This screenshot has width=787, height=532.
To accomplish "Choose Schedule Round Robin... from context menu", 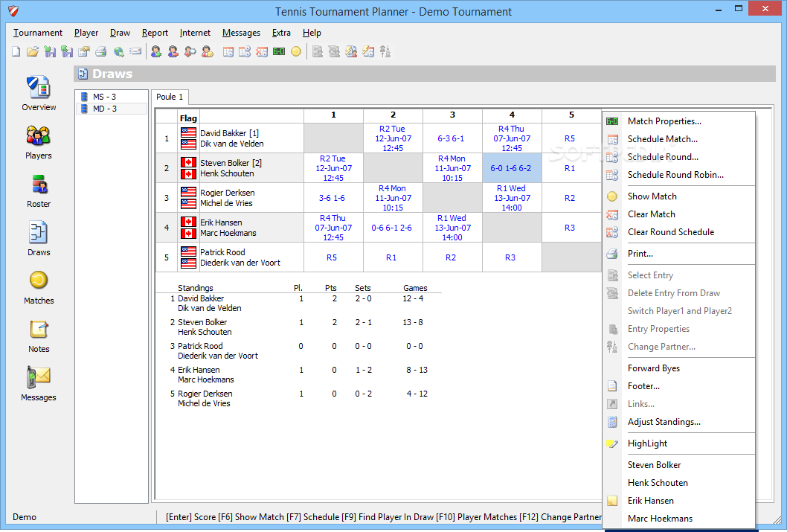I will pos(678,175).
